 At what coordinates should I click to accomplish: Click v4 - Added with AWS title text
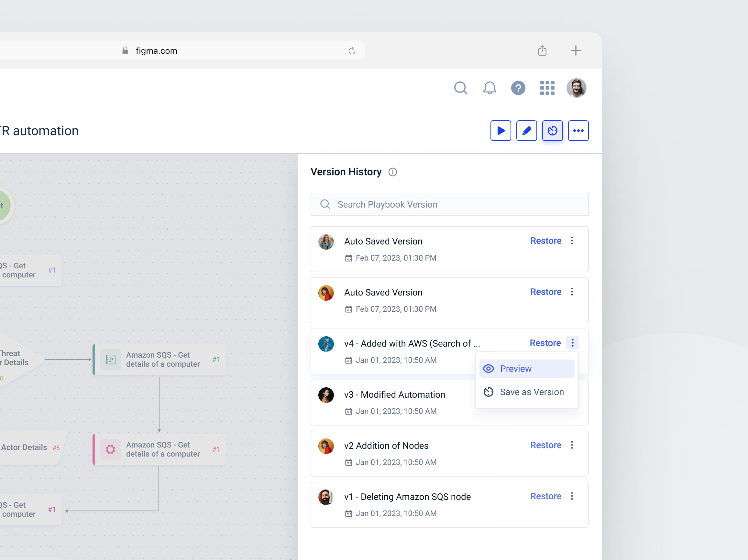pyautogui.click(x=412, y=343)
